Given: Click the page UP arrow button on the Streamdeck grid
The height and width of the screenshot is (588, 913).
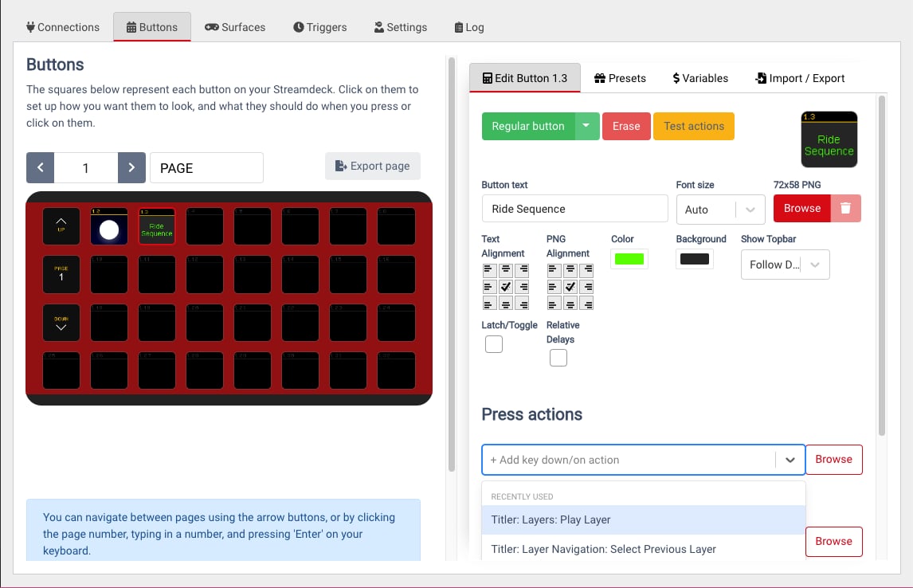Looking at the screenshot, I should (x=61, y=226).
